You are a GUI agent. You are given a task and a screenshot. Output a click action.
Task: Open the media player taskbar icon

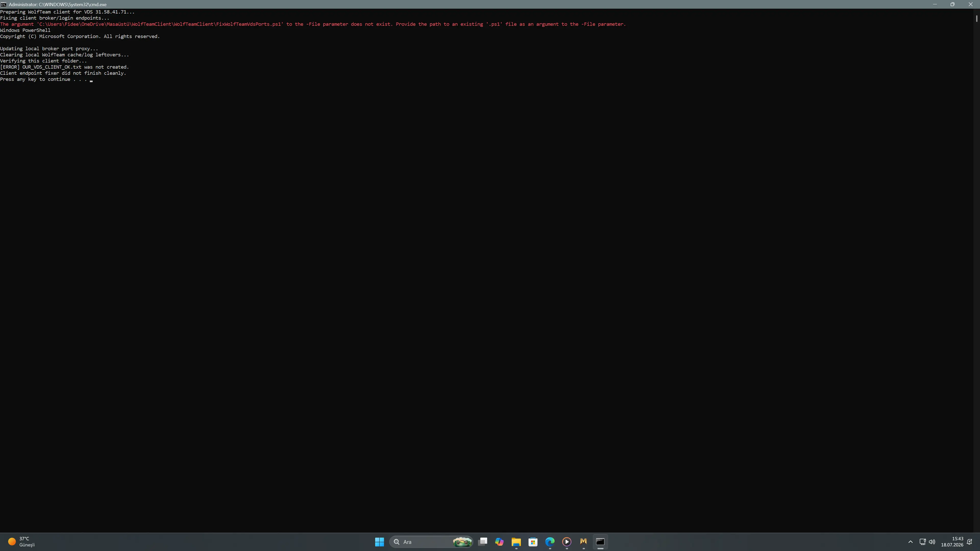567,542
